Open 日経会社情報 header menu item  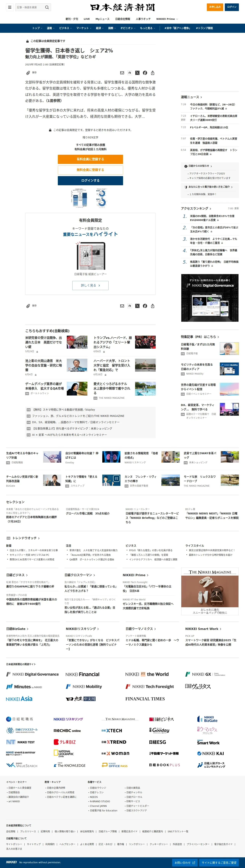(122, 19)
